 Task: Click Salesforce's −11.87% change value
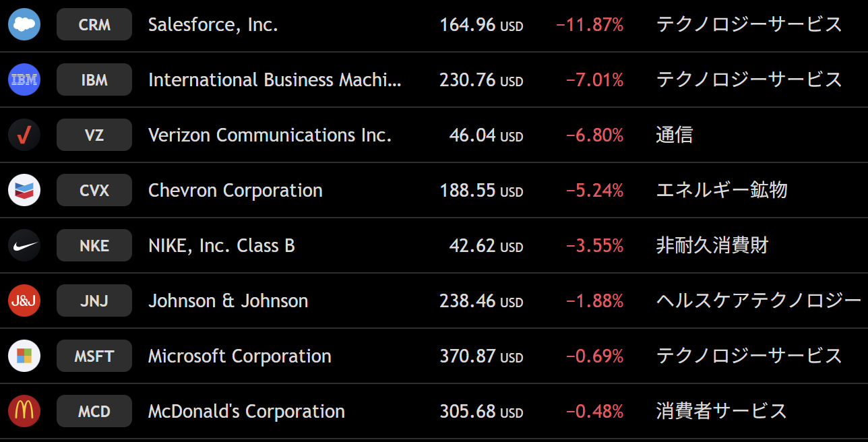590,25
